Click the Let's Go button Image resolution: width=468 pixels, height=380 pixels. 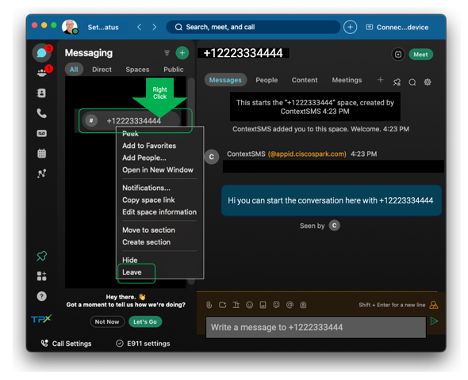pyautogui.click(x=145, y=322)
